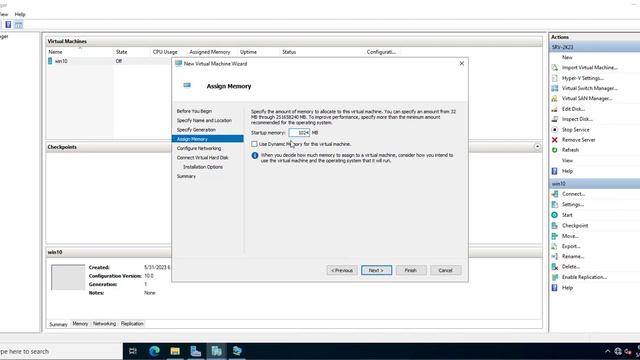Click the Startup memory input field
640x360 pixels.
(299, 133)
